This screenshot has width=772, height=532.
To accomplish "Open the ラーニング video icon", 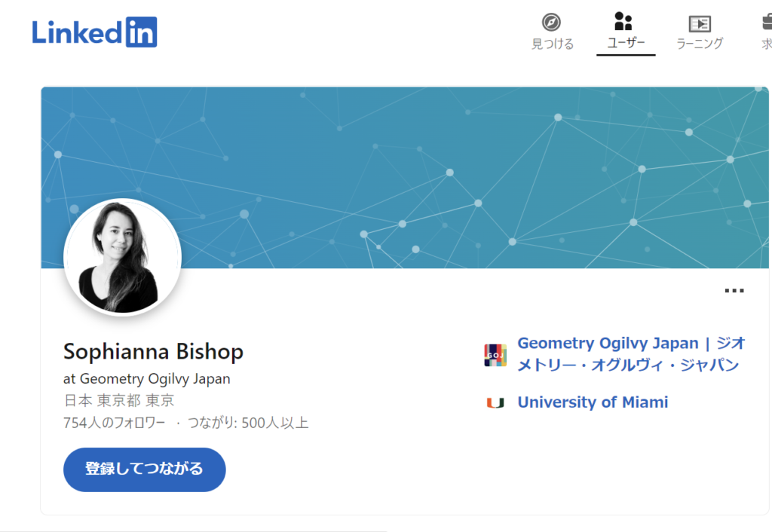I will 700,23.
